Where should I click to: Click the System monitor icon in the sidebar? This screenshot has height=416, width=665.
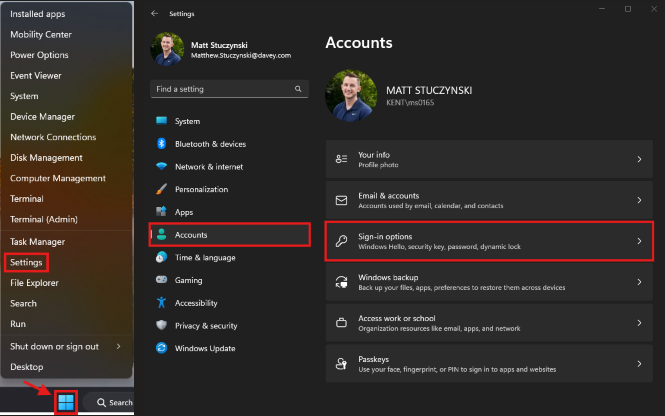162,121
